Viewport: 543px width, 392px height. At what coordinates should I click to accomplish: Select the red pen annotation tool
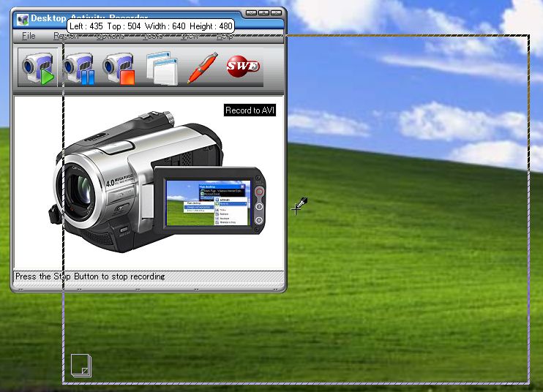(x=203, y=67)
